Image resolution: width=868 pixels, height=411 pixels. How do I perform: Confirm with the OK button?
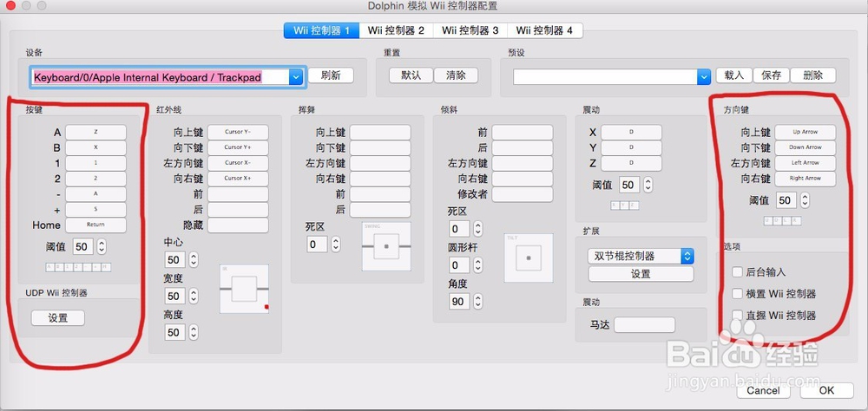pos(826,390)
